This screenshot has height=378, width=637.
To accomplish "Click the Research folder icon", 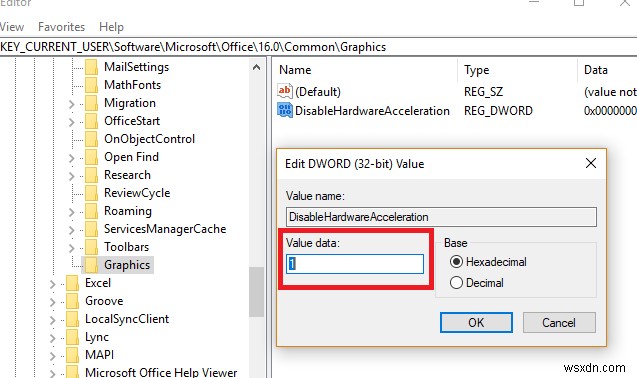I will pyautogui.click(x=91, y=175).
